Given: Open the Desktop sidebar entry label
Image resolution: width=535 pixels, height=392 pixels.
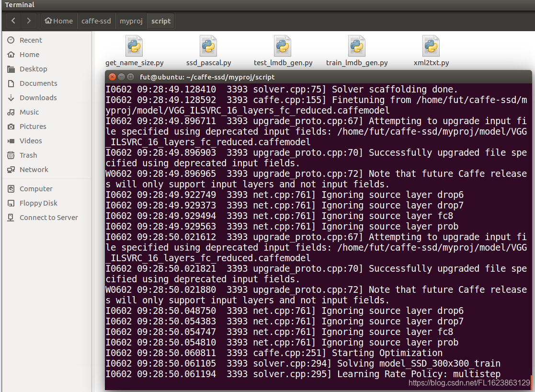Looking at the screenshot, I should click(34, 69).
